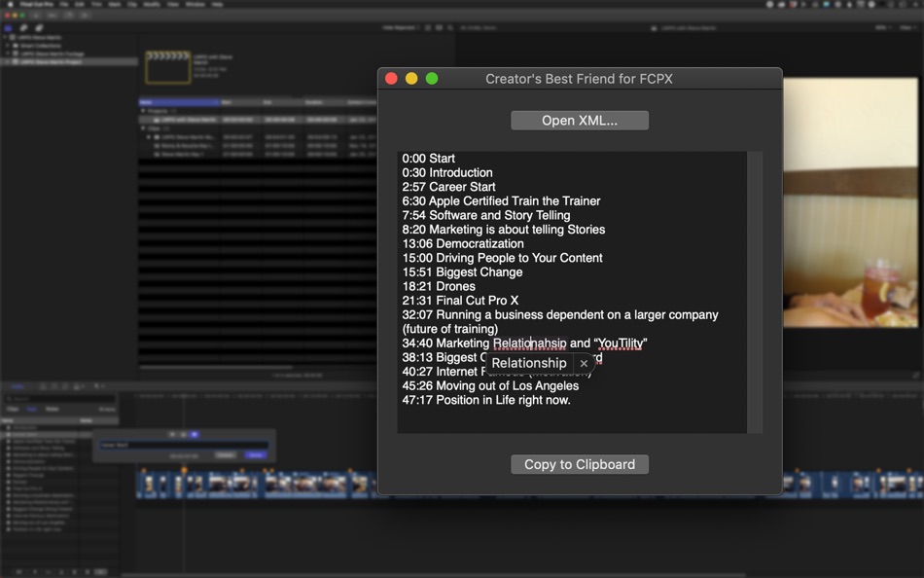Toggle the blue Index button above timeline
This screenshot has height=578, width=924.
(18, 386)
